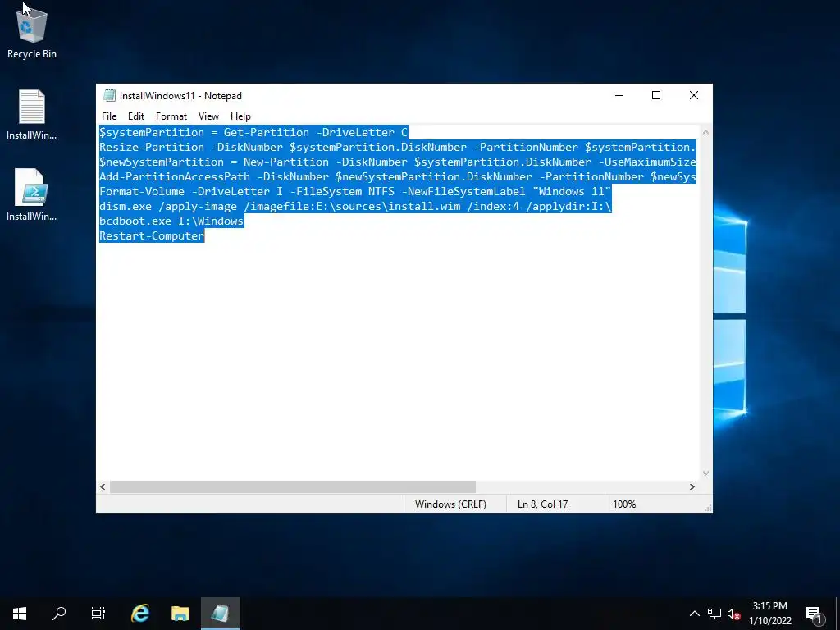Select the InstallWin text file desktop icon
840x630 pixels.
point(32,114)
